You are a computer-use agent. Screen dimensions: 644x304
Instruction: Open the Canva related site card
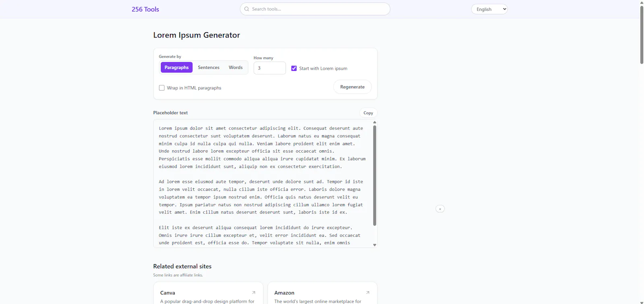click(208, 293)
